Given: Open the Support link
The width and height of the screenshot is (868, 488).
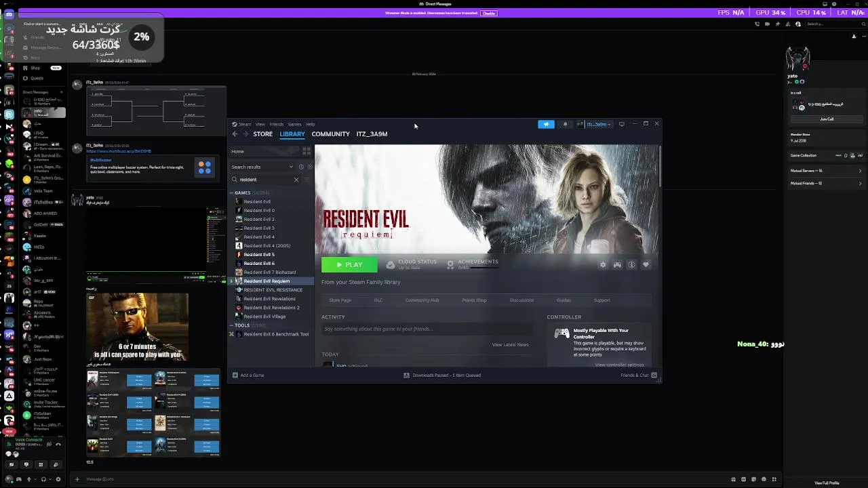Looking at the screenshot, I should [601, 300].
